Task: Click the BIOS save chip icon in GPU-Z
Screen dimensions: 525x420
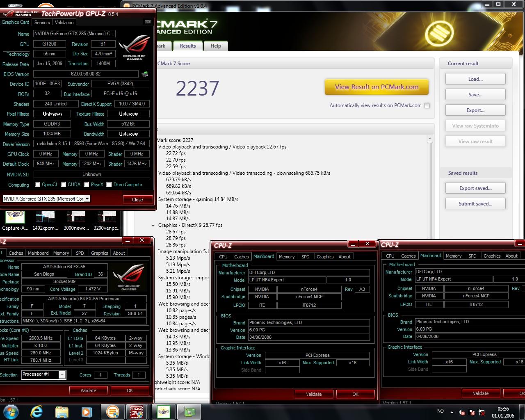Action: tap(145, 74)
